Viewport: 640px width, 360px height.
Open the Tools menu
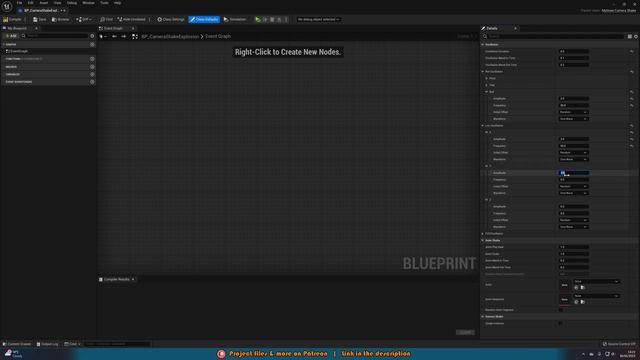point(104,3)
